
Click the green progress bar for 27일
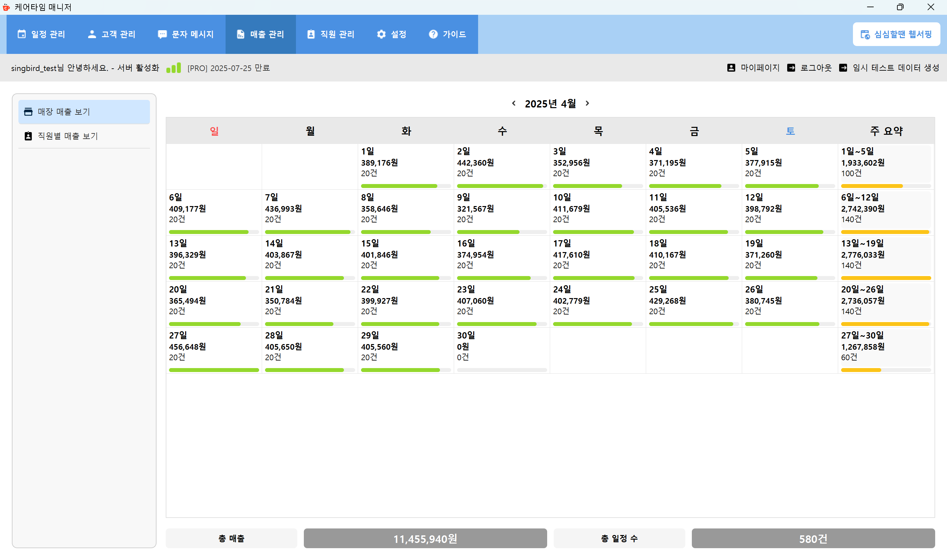click(214, 370)
